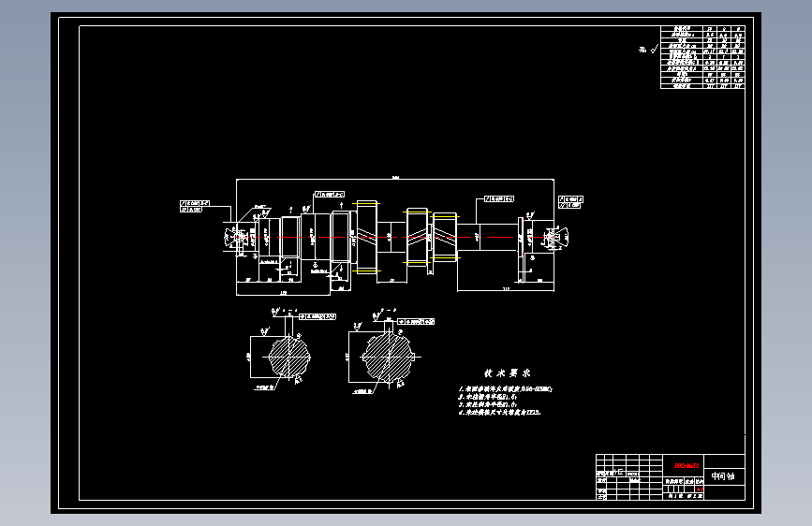Screen dimensions: 812x526
Task: Click the fourth technical requirement line
Action: [499, 413]
